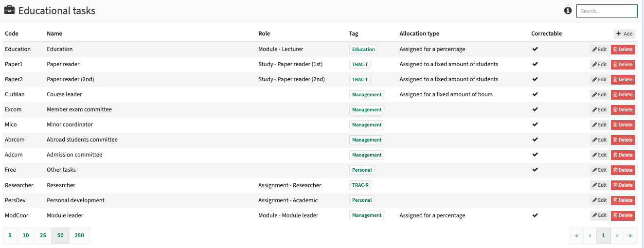Click the Correctable checkmark for Education
The image size is (644, 248).
(x=535, y=49)
